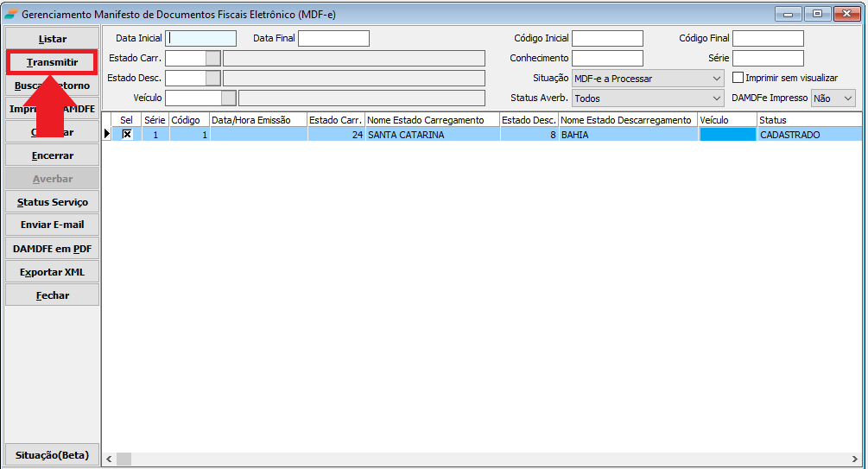Click the Estado Desc. lookup button
The height and width of the screenshot is (469, 868).
[212, 78]
